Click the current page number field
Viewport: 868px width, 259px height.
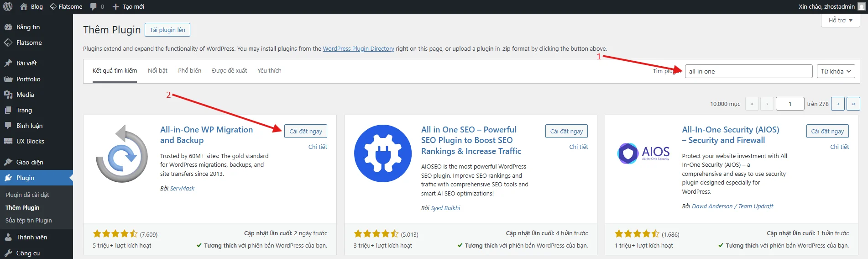(790, 104)
